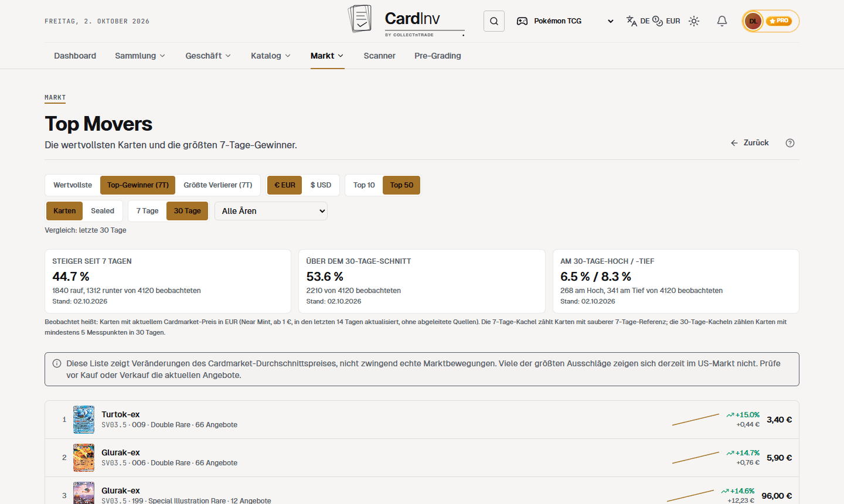
Task: Show only Top 10
Action: click(x=364, y=185)
